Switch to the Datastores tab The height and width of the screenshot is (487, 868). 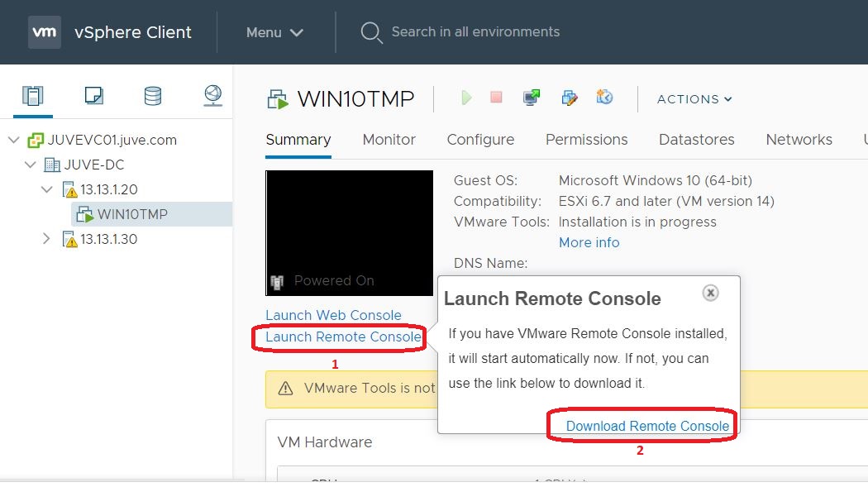click(696, 140)
